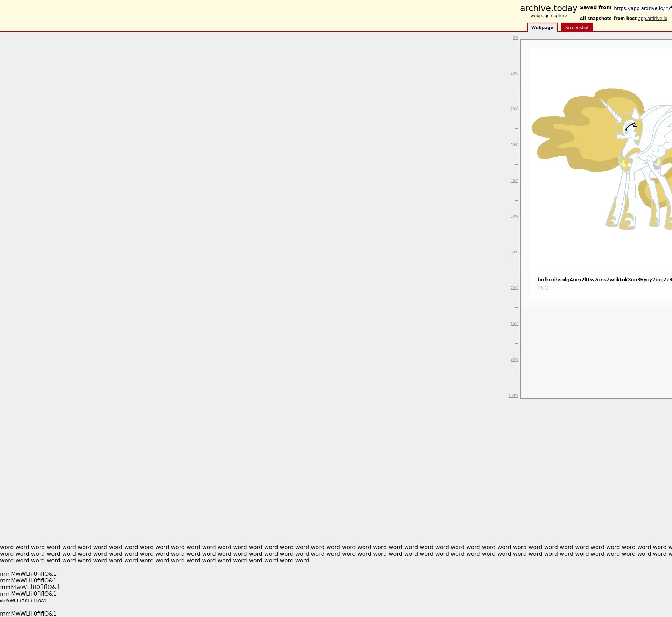The width and height of the screenshot is (672, 617).
Task: Jump to the 90% scroll marker
Action: [x=514, y=360]
